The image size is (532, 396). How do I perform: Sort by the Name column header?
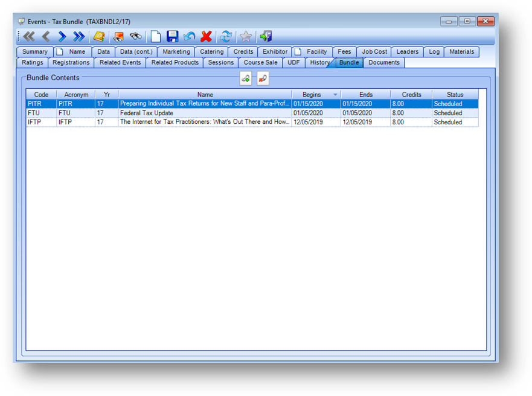click(x=205, y=95)
